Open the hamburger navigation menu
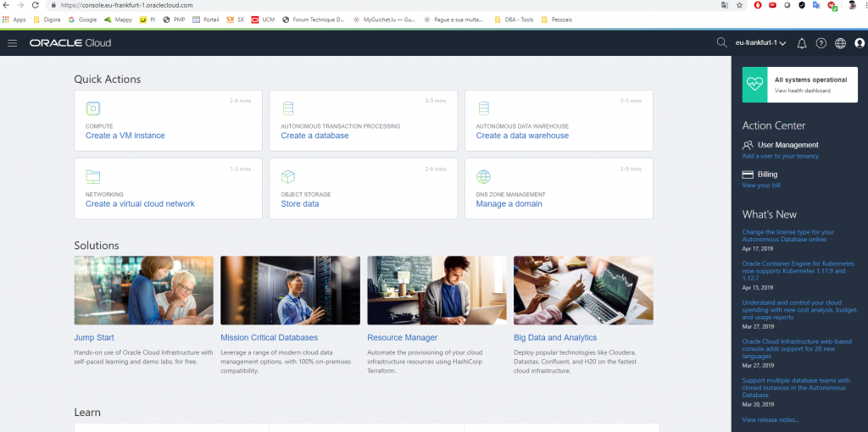The width and height of the screenshot is (868, 432). point(12,43)
